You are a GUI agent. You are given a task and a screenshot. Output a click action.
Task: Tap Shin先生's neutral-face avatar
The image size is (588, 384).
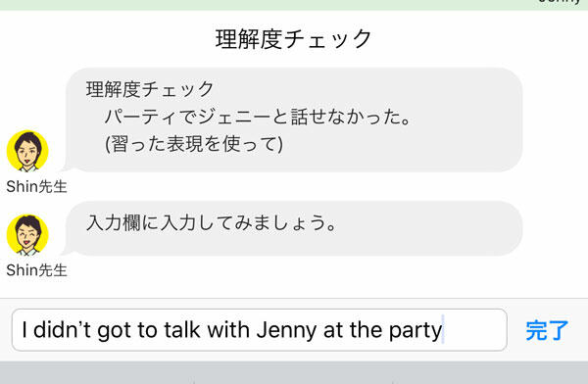[27, 151]
